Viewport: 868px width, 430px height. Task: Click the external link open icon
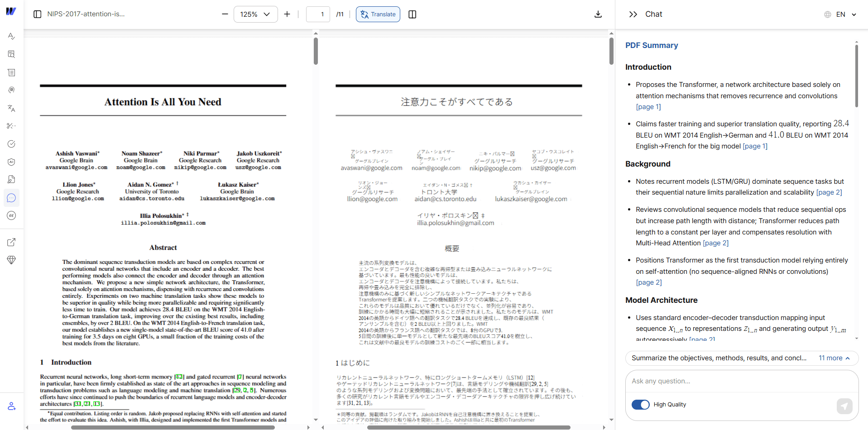pyautogui.click(x=11, y=242)
